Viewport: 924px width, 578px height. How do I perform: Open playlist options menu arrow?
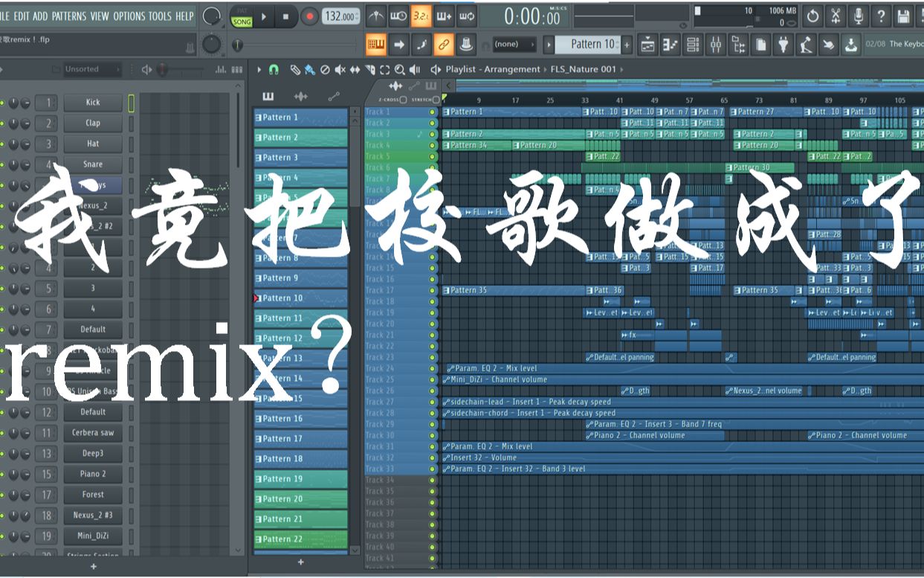coord(259,70)
